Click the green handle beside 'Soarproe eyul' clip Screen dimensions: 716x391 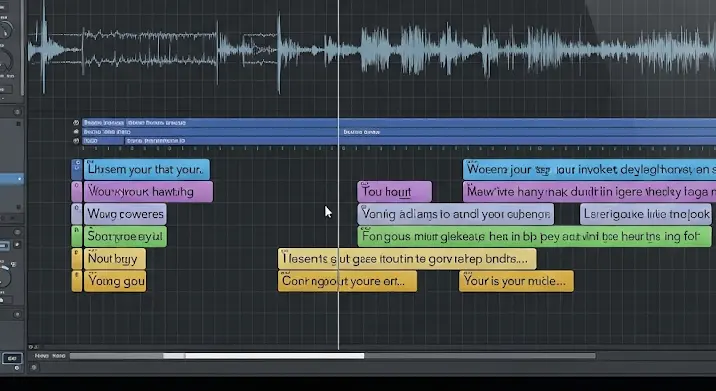point(77,237)
